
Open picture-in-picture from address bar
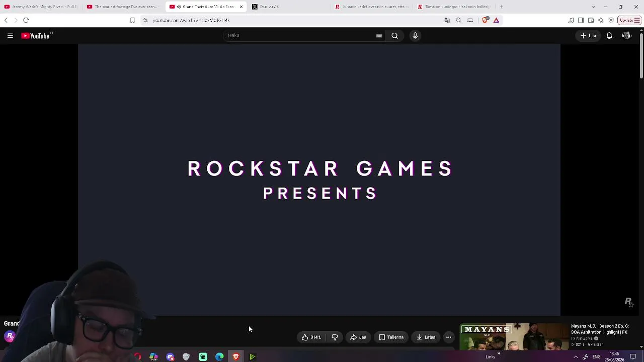coord(470,20)
